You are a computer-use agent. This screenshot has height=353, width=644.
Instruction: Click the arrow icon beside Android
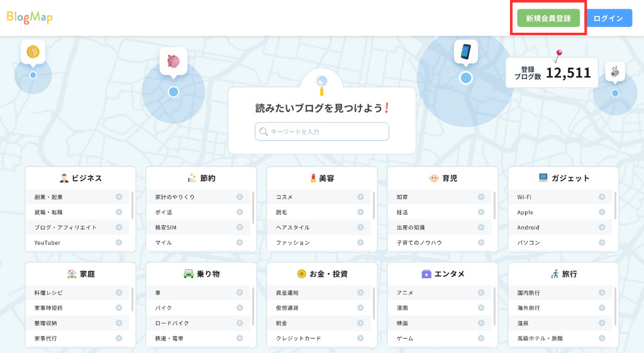tap(602, 227)
